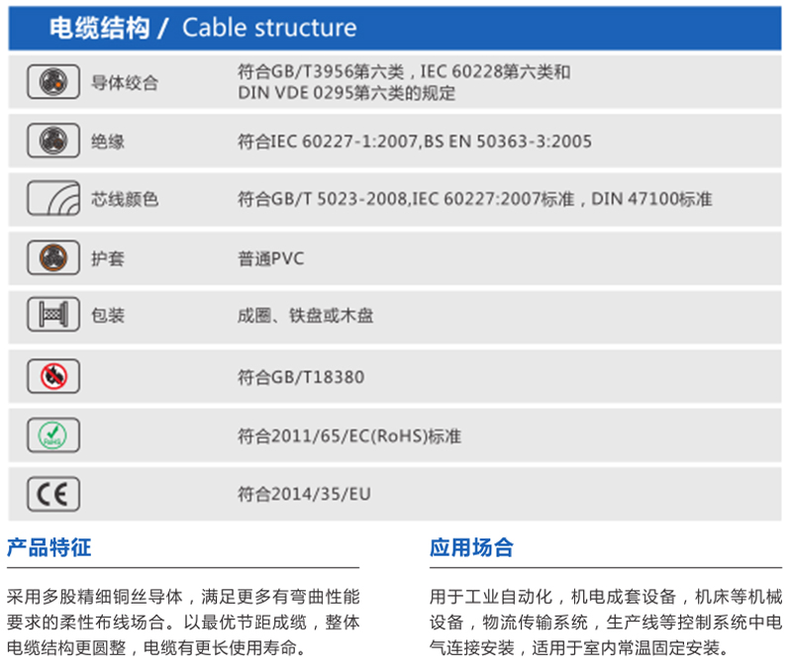Click the brown sheath cable icon
The height and width of the screenshot is (672, 792).
click(x=52, y=258)
